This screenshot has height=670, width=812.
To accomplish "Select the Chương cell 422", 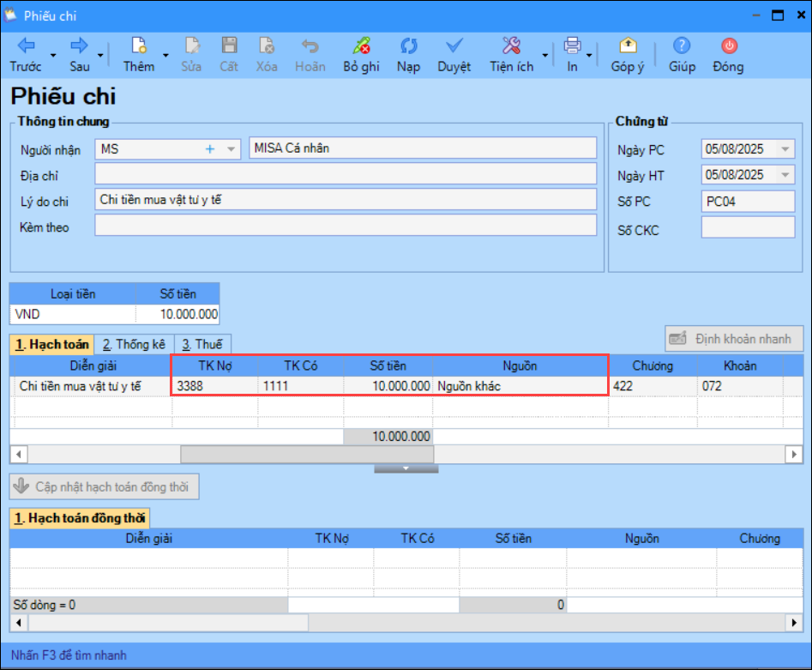I will (653, 386).
